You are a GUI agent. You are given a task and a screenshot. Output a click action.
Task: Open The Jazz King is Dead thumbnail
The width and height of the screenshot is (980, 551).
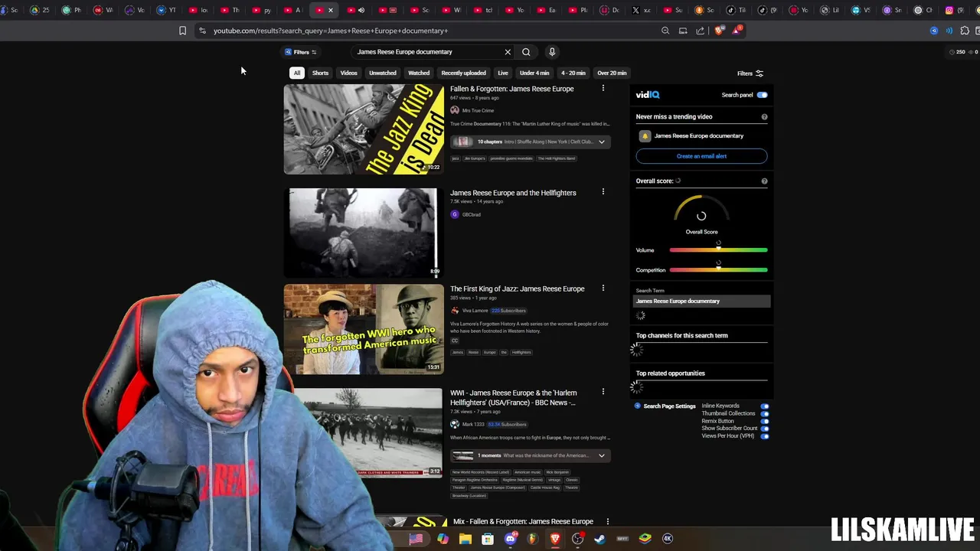[364, 129]
